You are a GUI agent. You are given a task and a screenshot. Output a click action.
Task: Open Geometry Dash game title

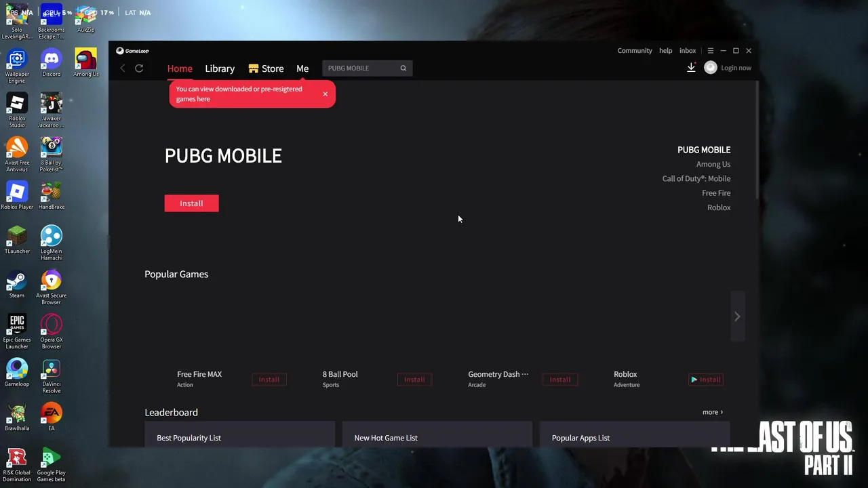click(x=498, y=374)
